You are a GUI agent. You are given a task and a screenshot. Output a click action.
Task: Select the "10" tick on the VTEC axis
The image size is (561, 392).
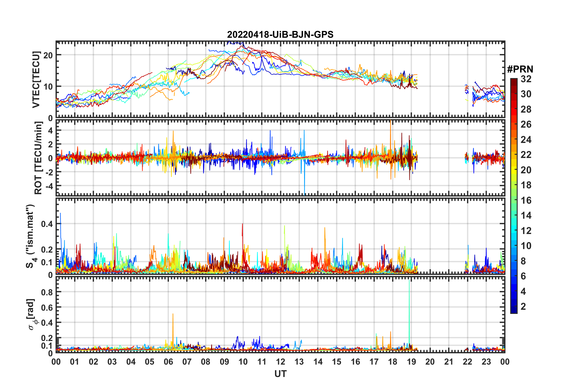tap(48, 87)
